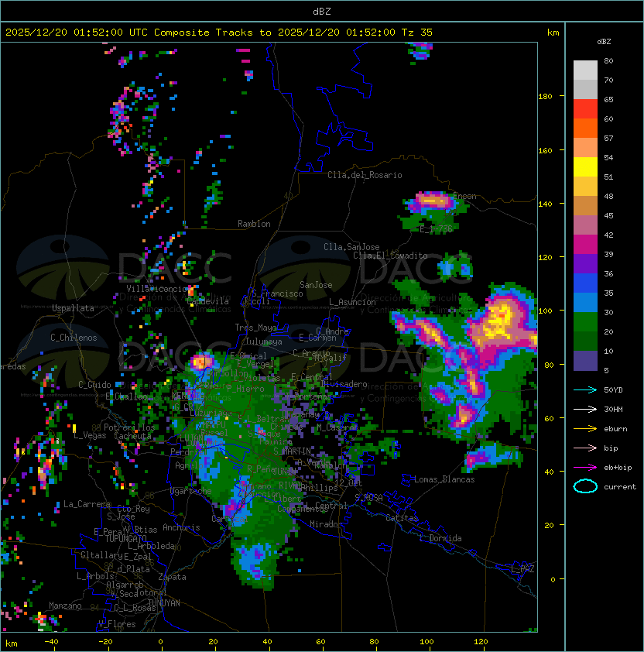The image size is (644, 652).
Task: Click the white 30HM arrow icon
Action: point(585,409)
